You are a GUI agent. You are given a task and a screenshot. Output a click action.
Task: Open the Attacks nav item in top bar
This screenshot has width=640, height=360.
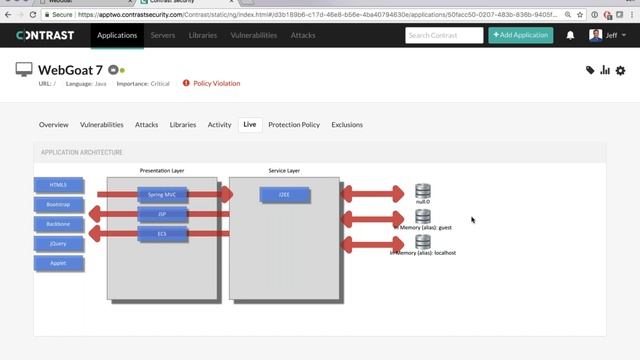click(x=303, y=36)
